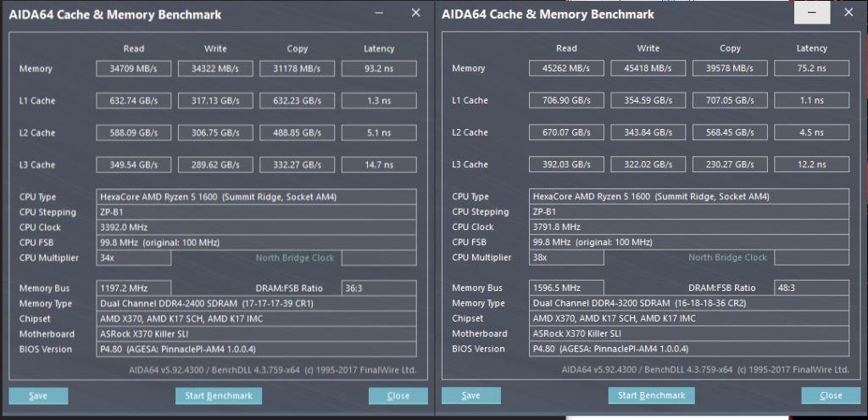Select the 48:3 DRAM:FSB Ratio field

(811, 288)
